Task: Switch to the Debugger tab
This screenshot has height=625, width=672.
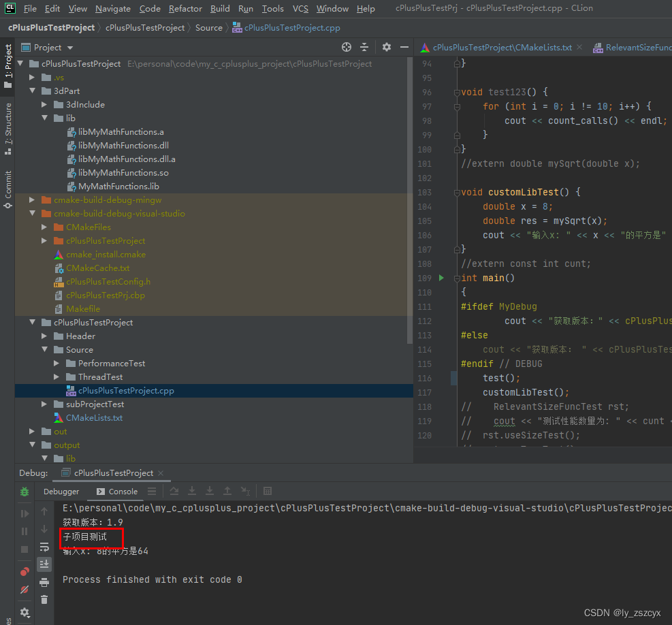Action: tap(61, 491)
